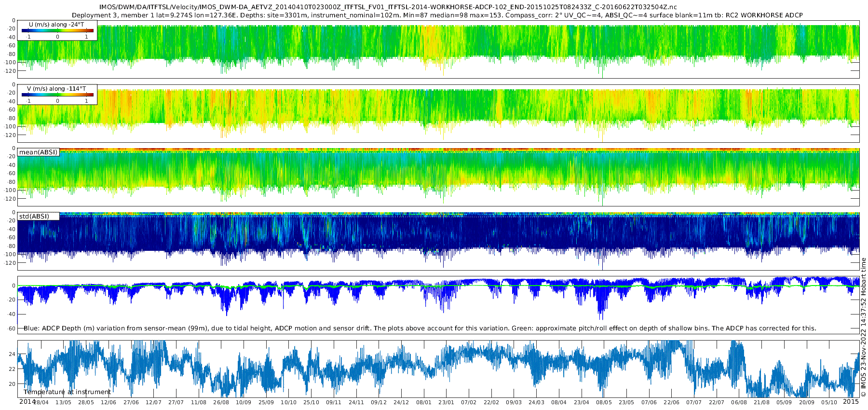This screenshot has height=410, width=868.
Task: Click the blue ADCP Depth variation caption text
Action: (420, 328)
